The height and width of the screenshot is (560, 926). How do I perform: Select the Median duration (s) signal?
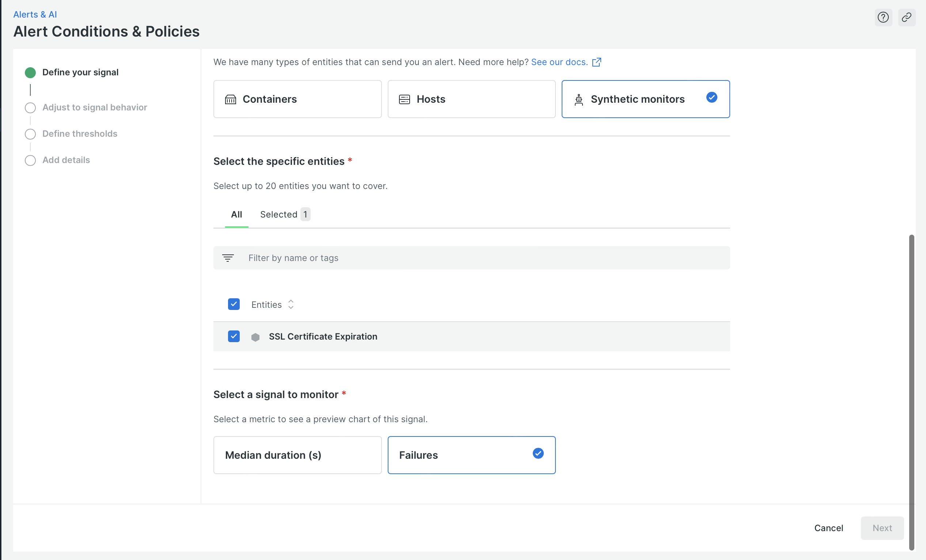coord(297,455)
